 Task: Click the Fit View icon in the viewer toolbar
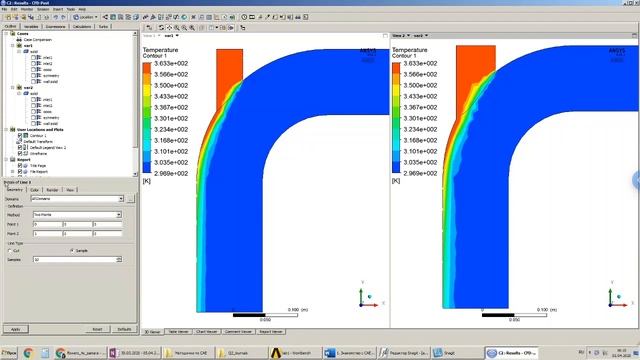click(192, 27)
